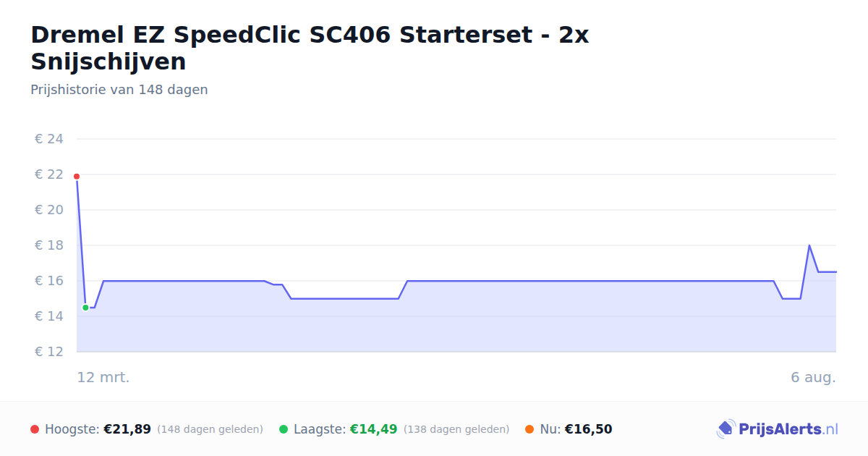Click the €21,89 highest price value
This screenshot has width=868, height=456.
127,429
